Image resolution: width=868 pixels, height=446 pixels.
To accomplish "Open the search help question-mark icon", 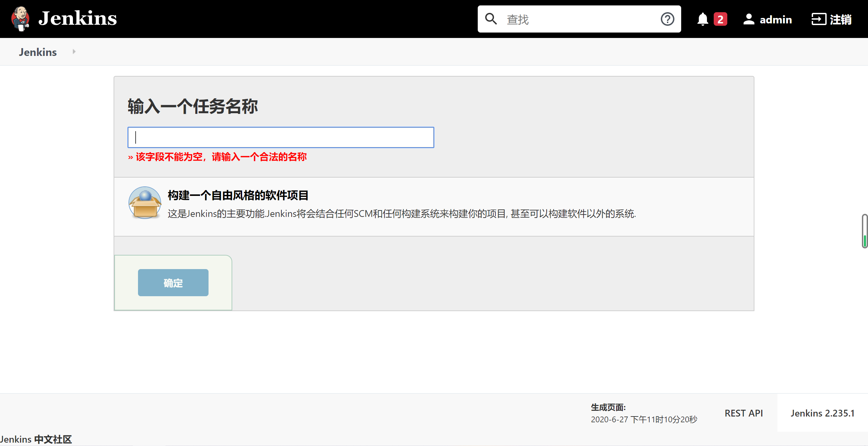I will tap(667, 19).
